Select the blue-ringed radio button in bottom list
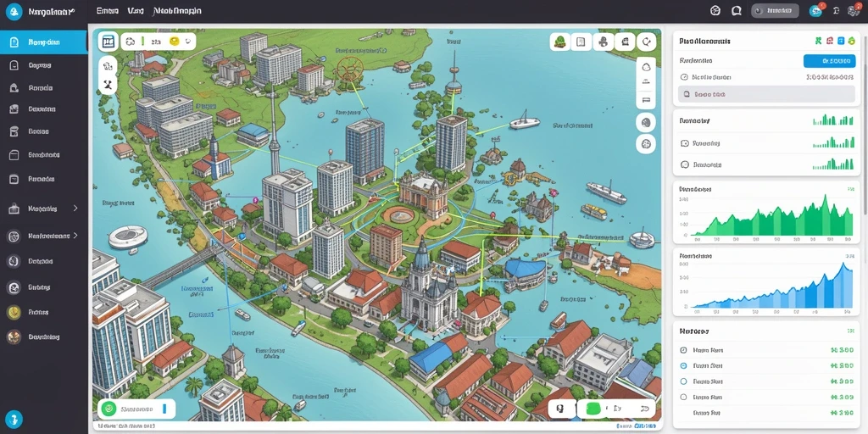Viewport: 868px width, 434px height. coord(683,366)
